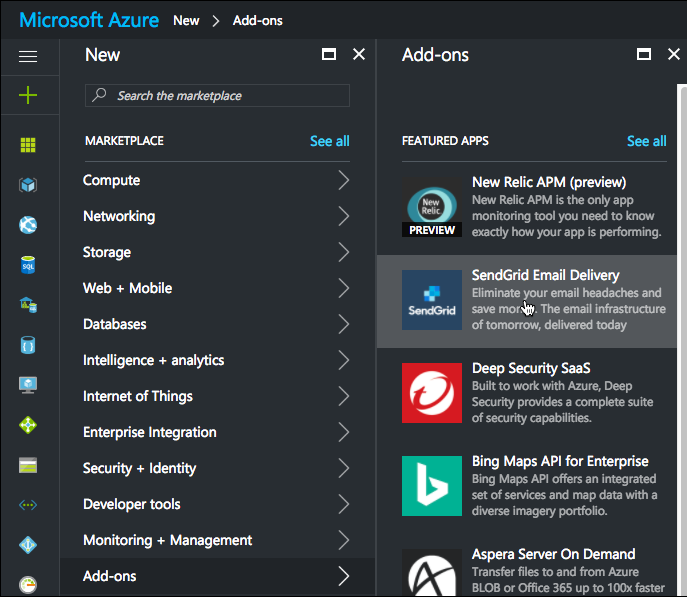The height and width of the screenshot is (601, 687).
Task: Close the New blade
Action: 359,54
